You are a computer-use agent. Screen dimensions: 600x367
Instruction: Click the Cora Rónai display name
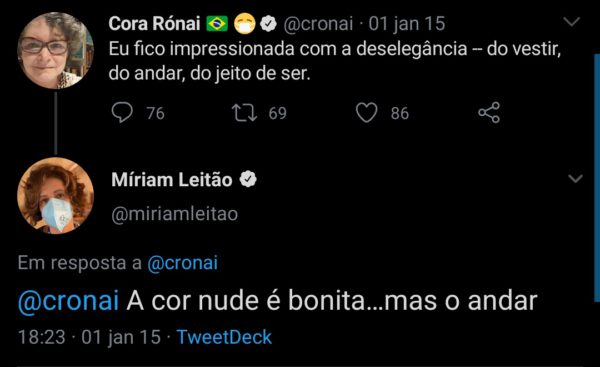pyautogui.click(x=154, y=24)
